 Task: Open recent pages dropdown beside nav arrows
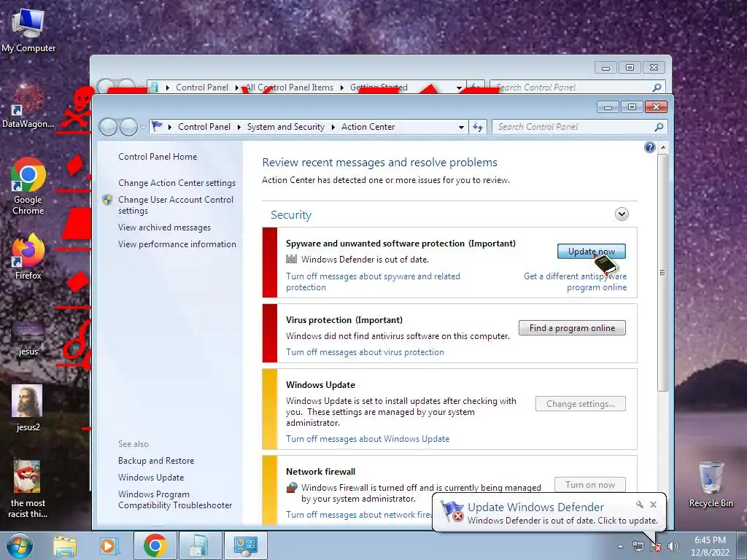click(x=143, y=127)
